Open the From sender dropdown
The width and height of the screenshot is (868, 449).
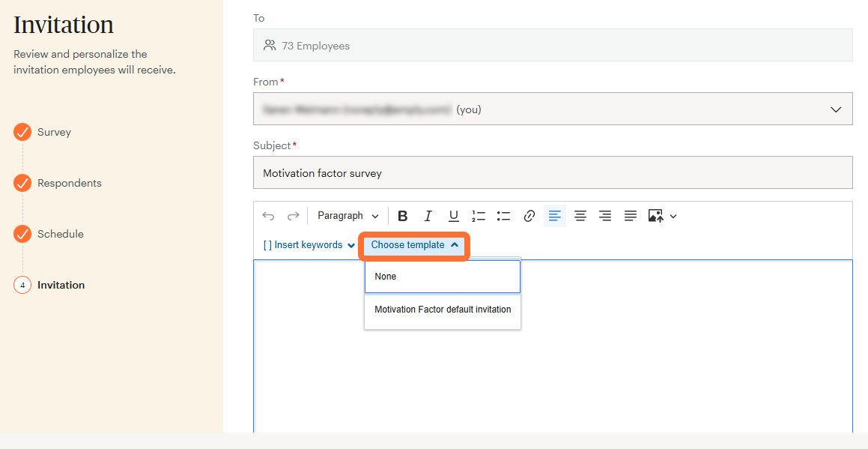coord(553,109)
